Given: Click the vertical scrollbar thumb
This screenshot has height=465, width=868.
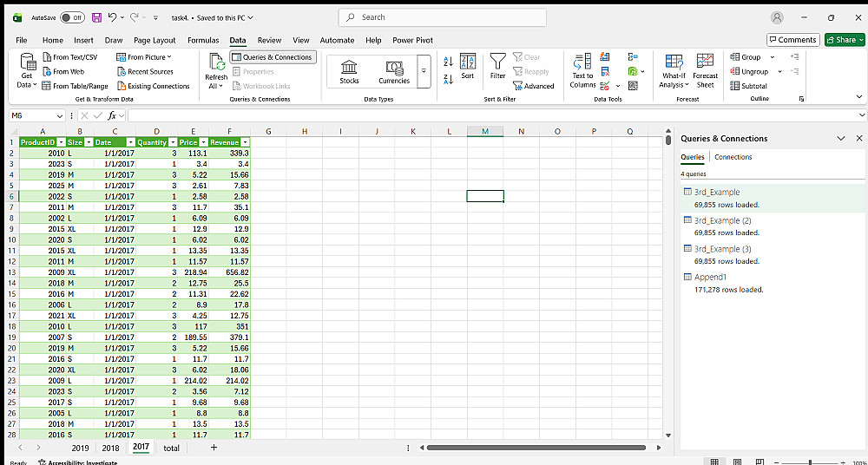Looking at the screenshot, I should pyautogui.click(x=668, y=140).
